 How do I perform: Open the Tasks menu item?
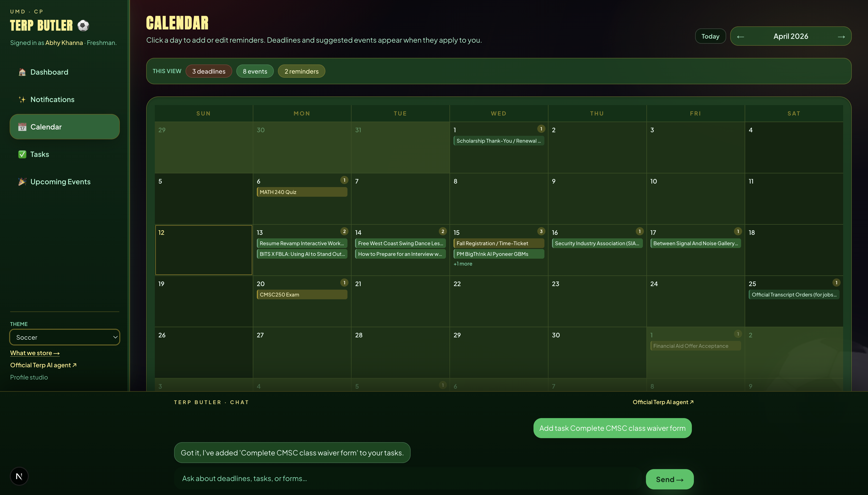(x=39, y=154)
